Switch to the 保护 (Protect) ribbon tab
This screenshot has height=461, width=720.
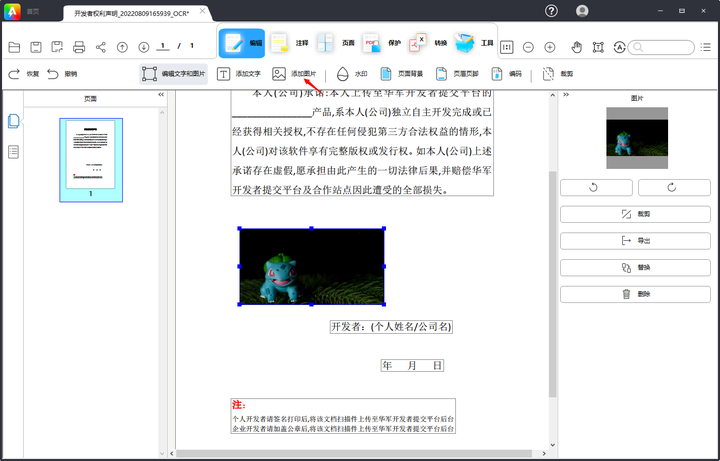381,43
